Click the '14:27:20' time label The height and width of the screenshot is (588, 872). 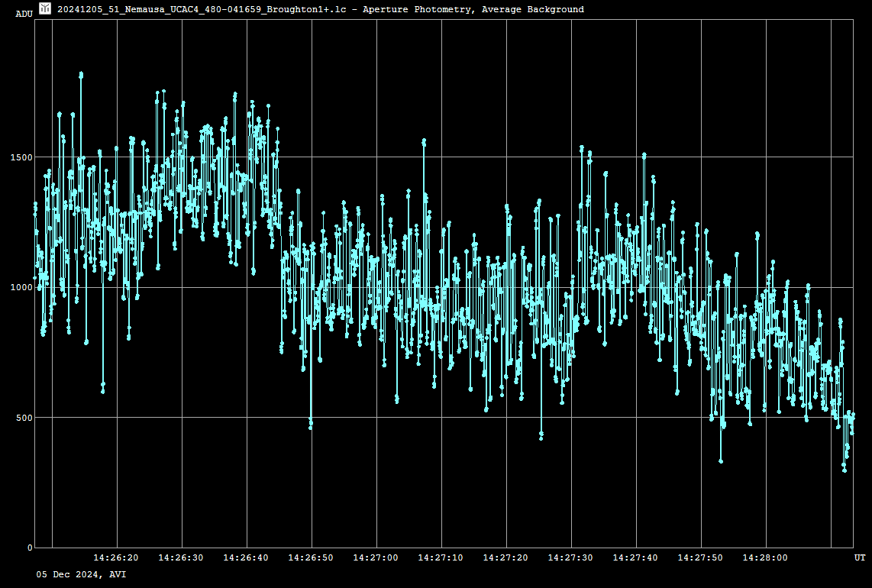pos(505,557)
